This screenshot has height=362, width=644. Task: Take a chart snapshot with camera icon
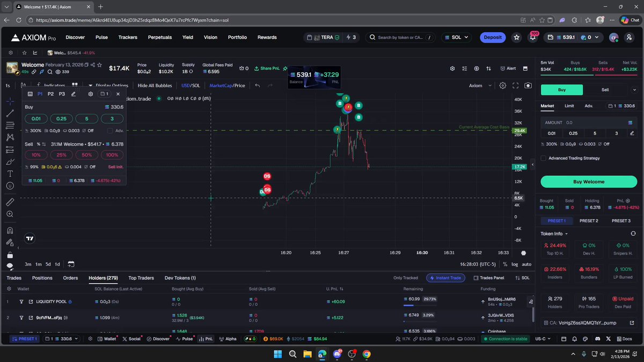(x=528, y=85)
